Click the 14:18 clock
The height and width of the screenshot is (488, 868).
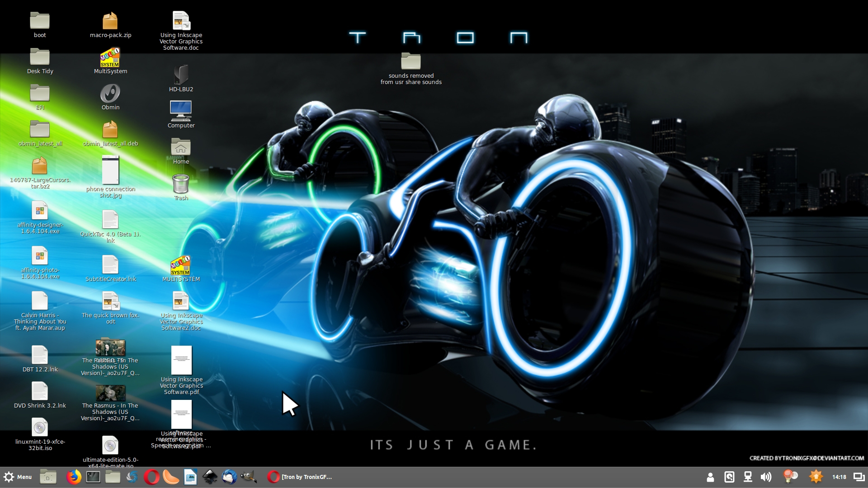[839, 477]
